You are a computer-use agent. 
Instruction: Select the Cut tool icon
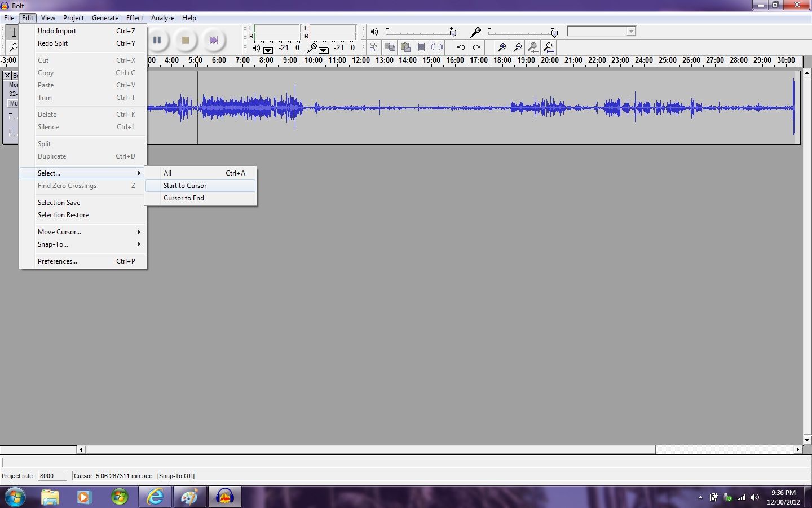click(373, 47)
